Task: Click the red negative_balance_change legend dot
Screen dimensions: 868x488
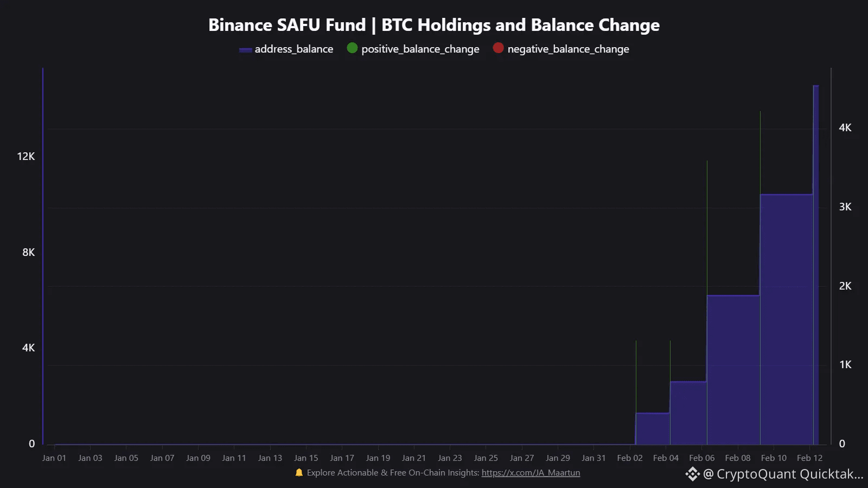Action: pyautogui.click(x=498, y=48)
